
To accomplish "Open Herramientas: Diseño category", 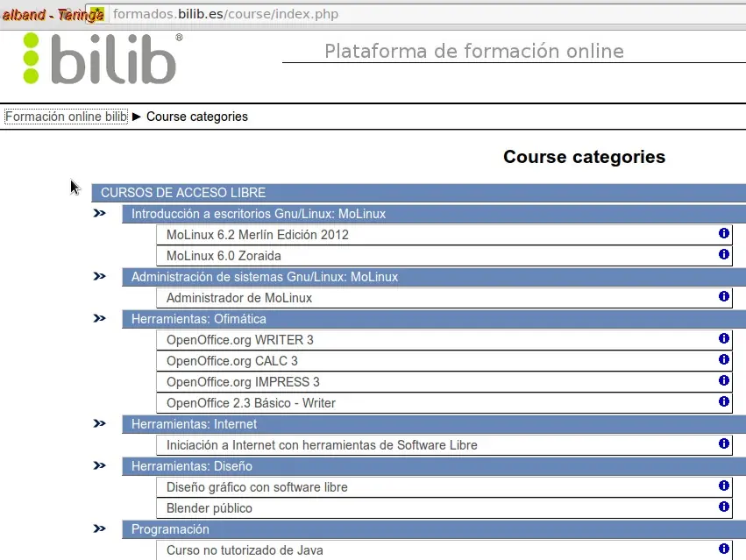I will coord(192,466).
